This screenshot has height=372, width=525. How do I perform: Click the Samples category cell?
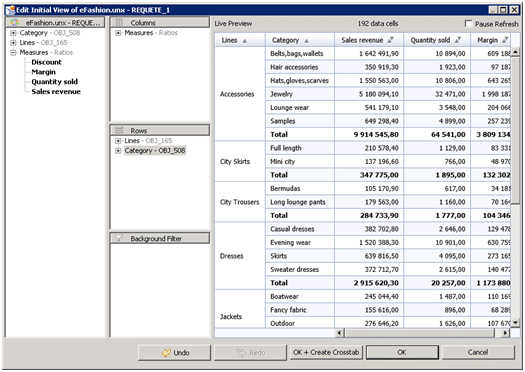click(300, 121)
